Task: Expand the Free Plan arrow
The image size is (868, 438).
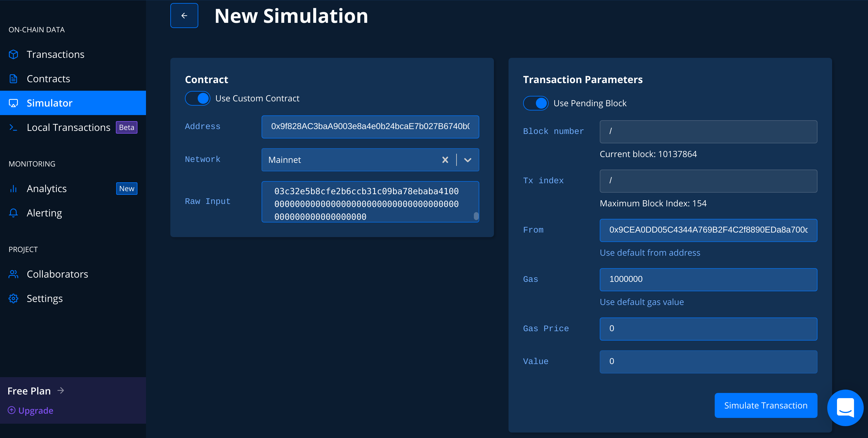Action: point(61,391)
